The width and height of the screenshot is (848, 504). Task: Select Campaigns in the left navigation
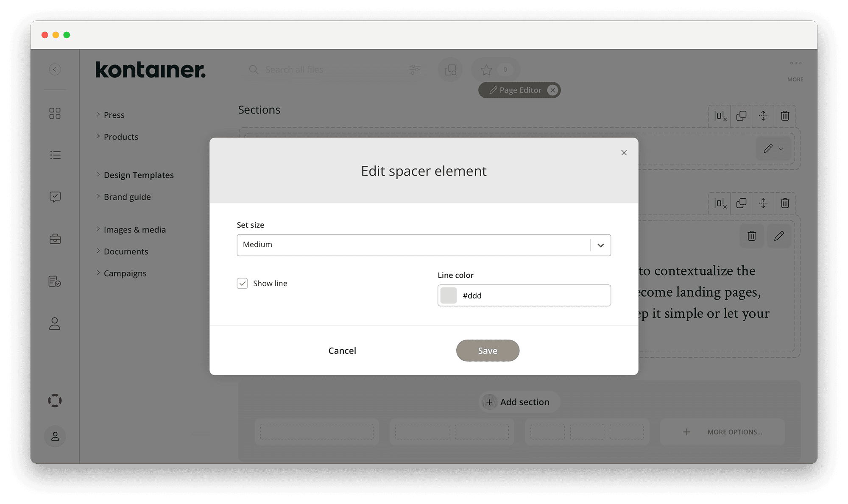tap(125, 273)
